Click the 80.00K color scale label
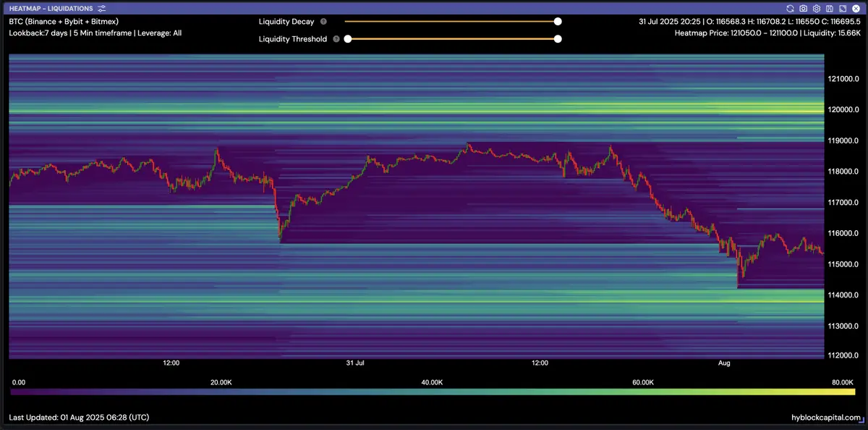The height and width of the screenshot is (430, 868). coord(843,382)
